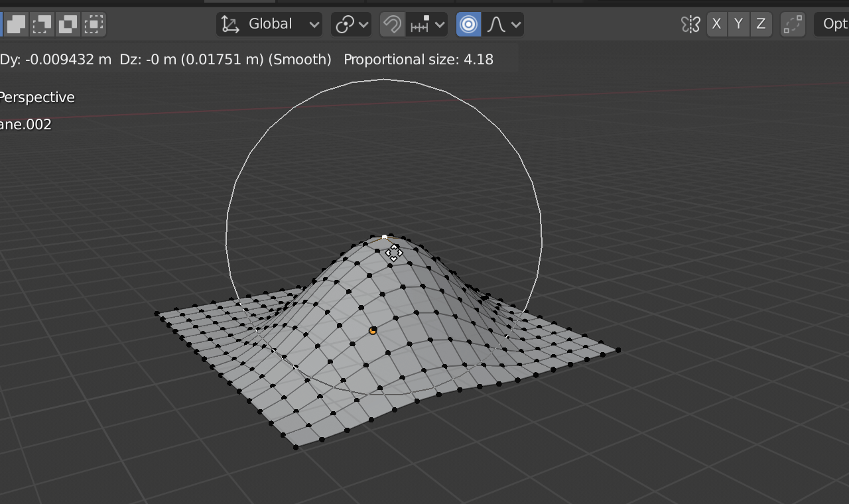Open the Options popover
This screenshot has height=504, width=849.
(x=833, y=24)
